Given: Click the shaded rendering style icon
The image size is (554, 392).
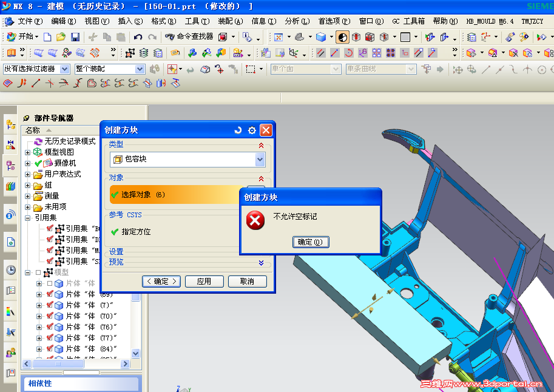Looking at the screenshot, I should coord(343,37).
